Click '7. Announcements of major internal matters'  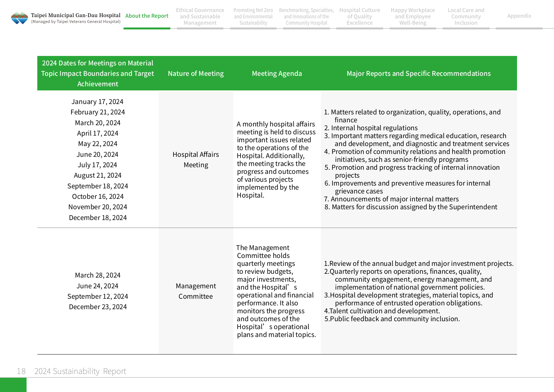pyautogui.click(x=392, y=199)
